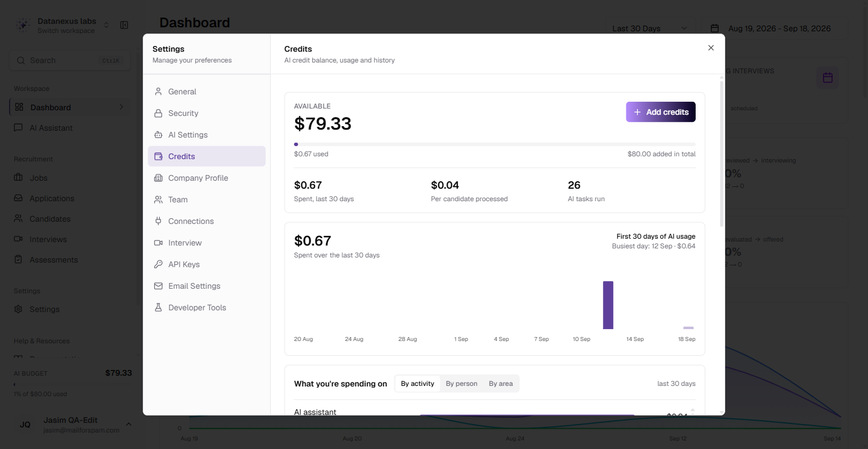Click purple calendar icon on interviews card

[828, 77]
